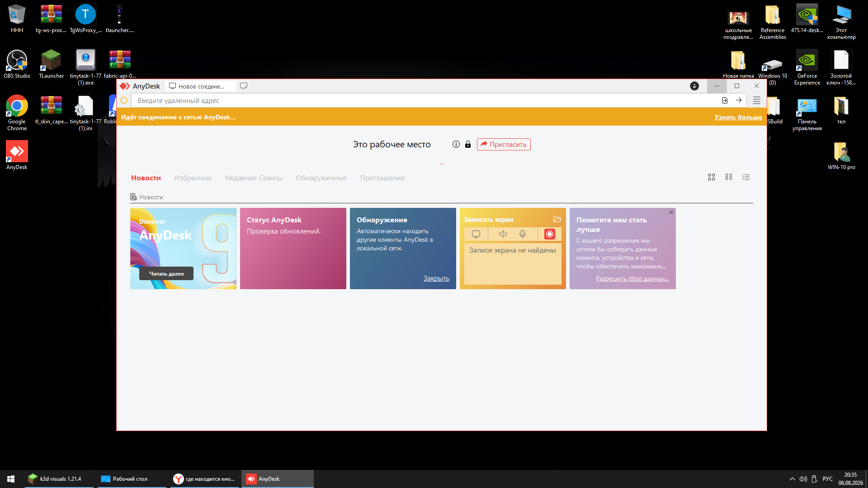Click the connect arrow in address bar
The width and height of the screenshot is (868, 488).
739,100
